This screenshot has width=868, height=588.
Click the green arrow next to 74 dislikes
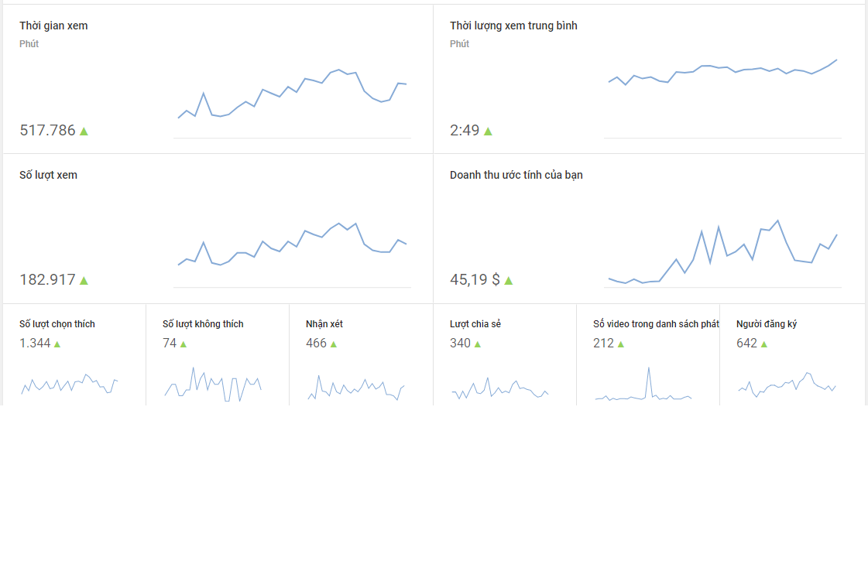184,344
